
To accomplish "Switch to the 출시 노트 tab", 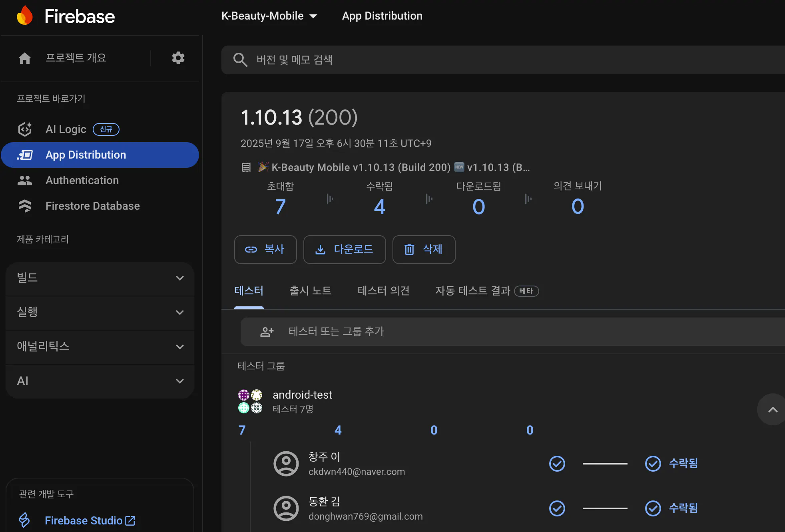I will [310, 291].
